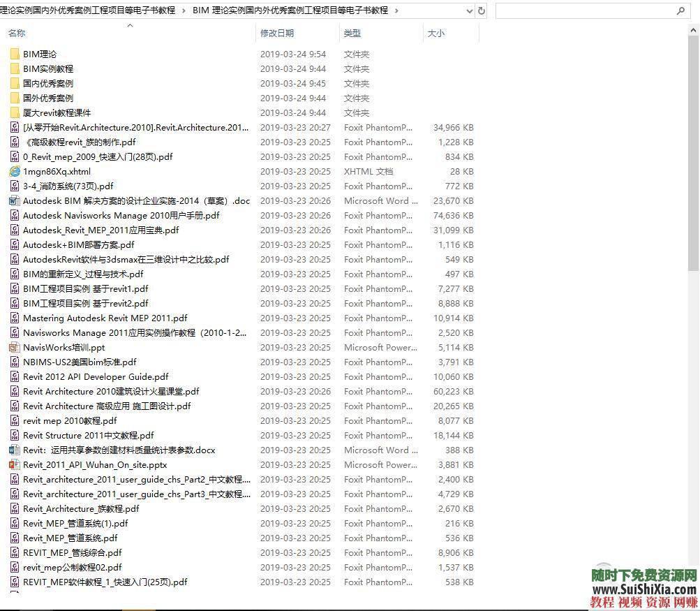
Task: Click the 1mgn86Xq.xhtml Internet Explorer icon
Action: click(x=15, y=172)
